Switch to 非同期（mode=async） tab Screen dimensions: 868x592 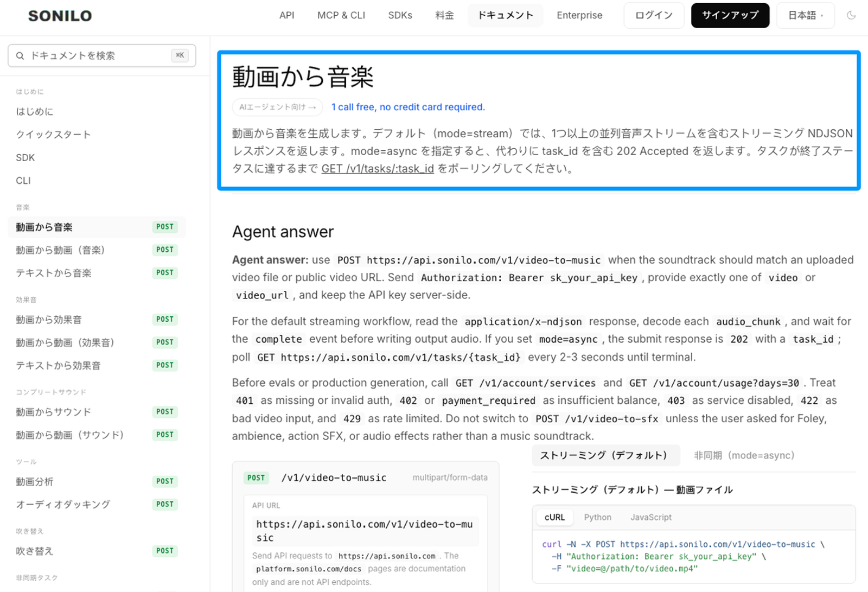(x=744, y=455)
